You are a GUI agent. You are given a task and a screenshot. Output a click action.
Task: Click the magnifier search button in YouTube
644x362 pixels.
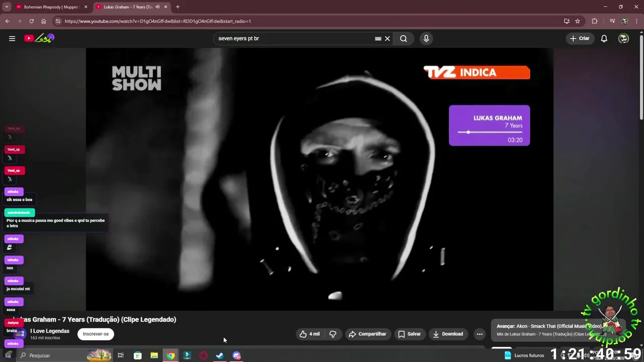click(404, 38)
